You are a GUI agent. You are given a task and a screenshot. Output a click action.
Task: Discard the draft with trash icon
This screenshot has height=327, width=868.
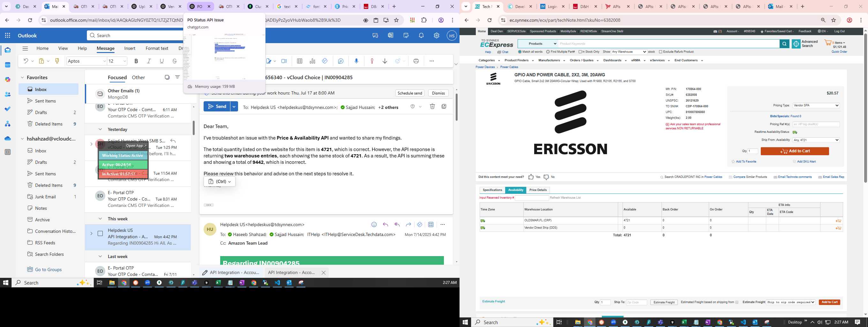[x=432, y=107]
